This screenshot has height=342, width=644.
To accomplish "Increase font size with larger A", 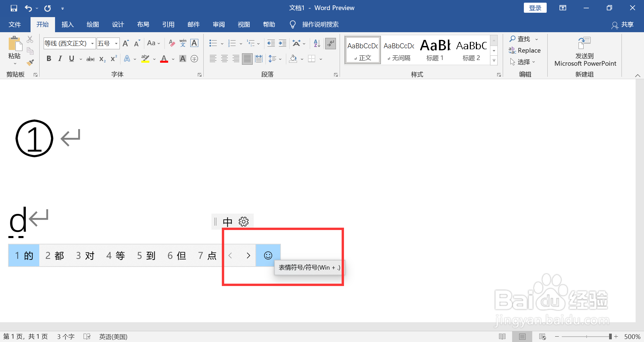I will (126, 43).
